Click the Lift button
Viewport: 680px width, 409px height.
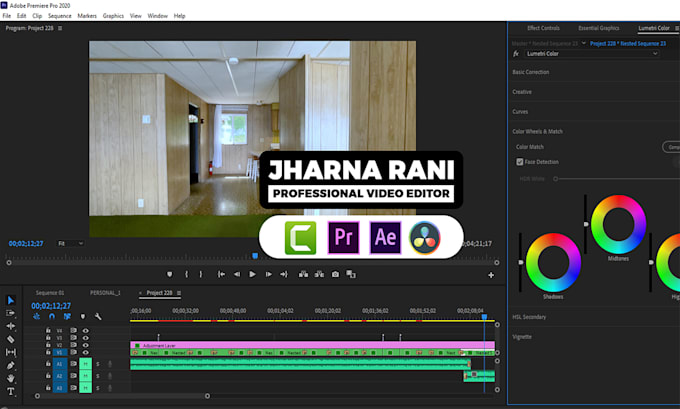point(303,274)
